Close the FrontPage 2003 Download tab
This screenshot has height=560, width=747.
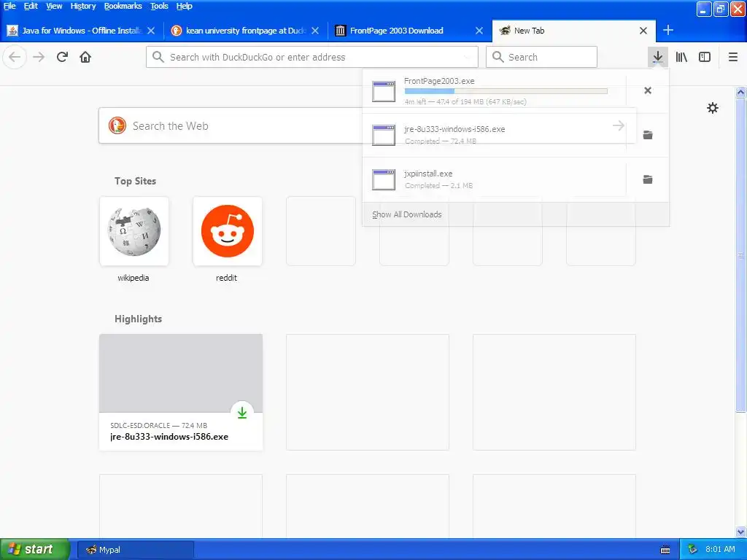click(479, 31)
